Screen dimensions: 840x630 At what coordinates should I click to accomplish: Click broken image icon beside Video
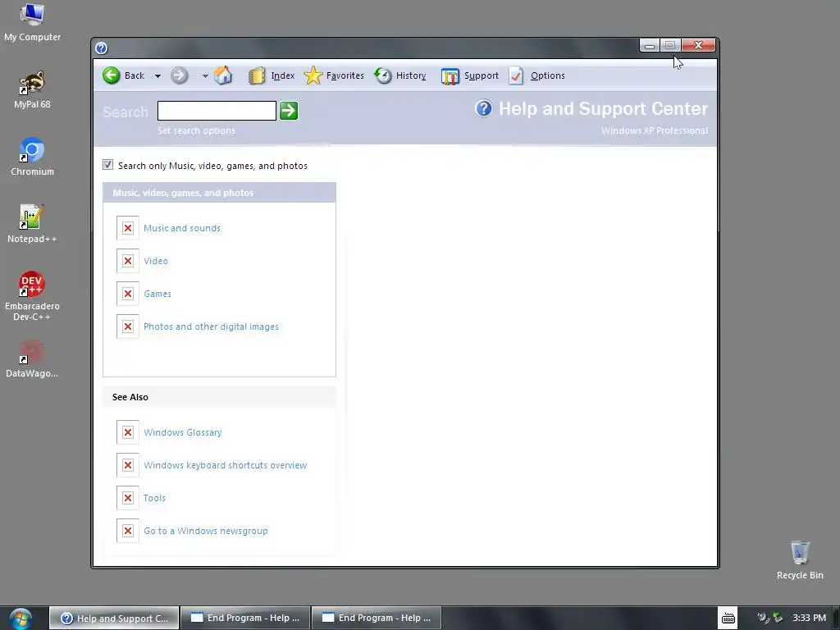pos(127,261)
